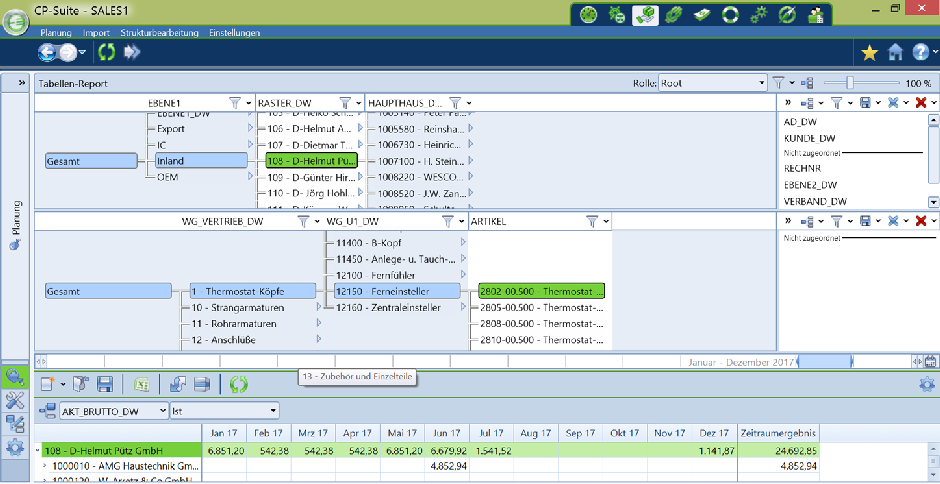Open the Rolle Root combo box
Screen dimensions: 940x484
tap(713, 83)
